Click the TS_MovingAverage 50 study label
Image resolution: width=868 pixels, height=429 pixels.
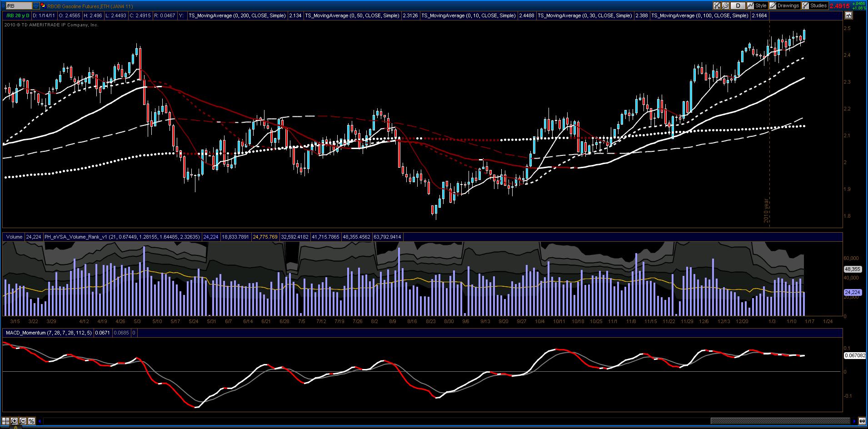(352, 15)
